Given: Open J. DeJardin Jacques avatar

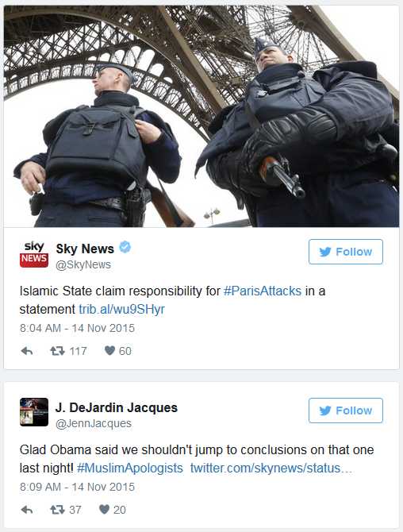Looking at the screenshot, I should [34, 412].
